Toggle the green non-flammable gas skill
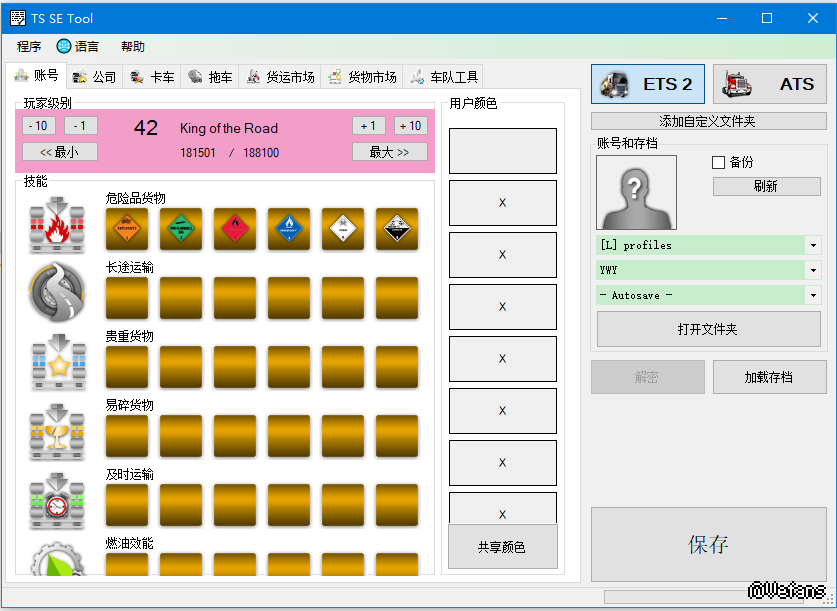 181,229
